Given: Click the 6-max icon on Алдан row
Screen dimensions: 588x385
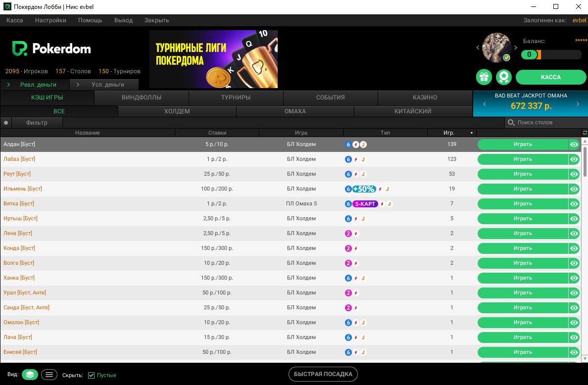Looking at the screenshot, I should coord(348,144).
